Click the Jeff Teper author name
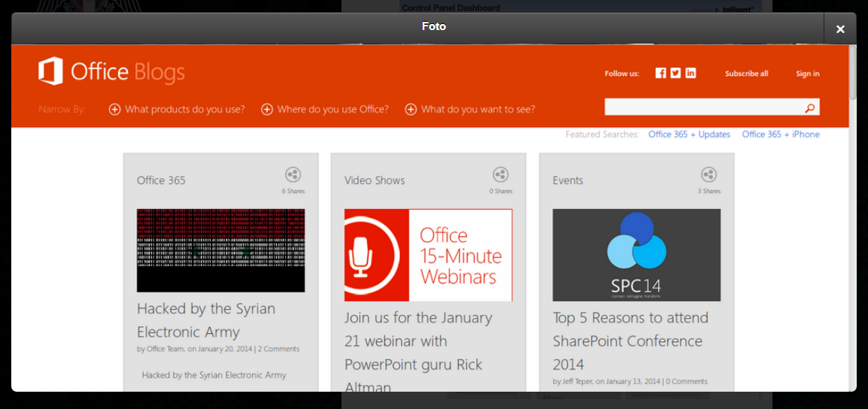This screenshot has height=409, width=868. 578,381
